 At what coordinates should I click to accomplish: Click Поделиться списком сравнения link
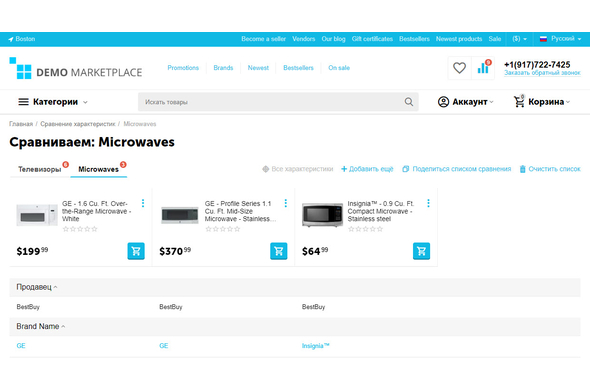coord(456,169)
